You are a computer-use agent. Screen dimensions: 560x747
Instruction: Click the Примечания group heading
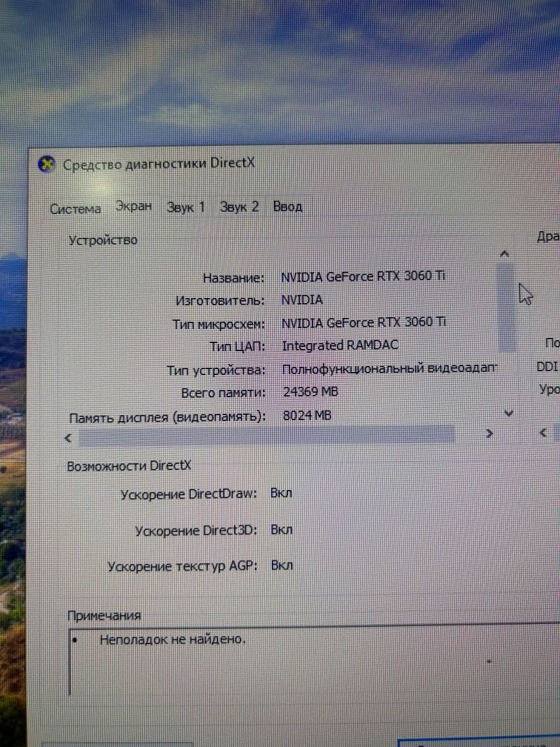(104, 616)
